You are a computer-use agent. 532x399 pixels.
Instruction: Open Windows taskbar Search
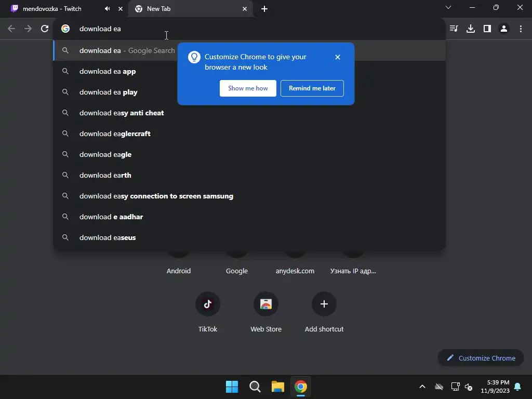click(255, 387)
